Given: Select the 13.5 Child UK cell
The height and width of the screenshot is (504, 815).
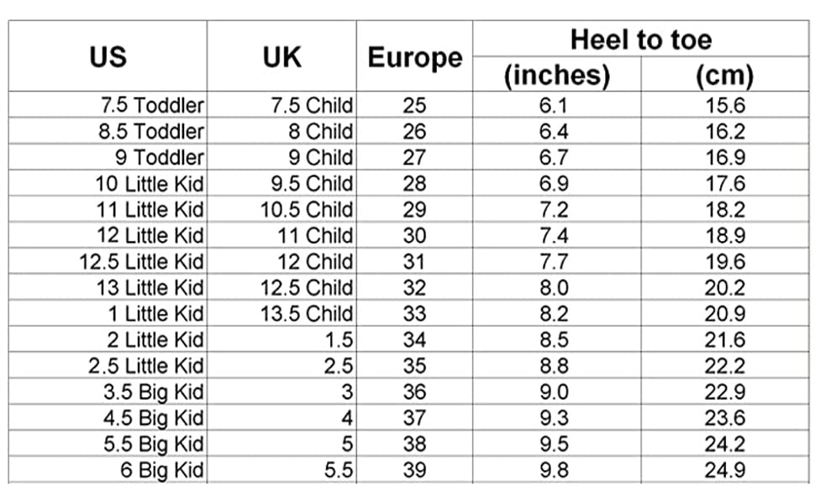Looking at the screenshot, I should [x=307, y=314].
